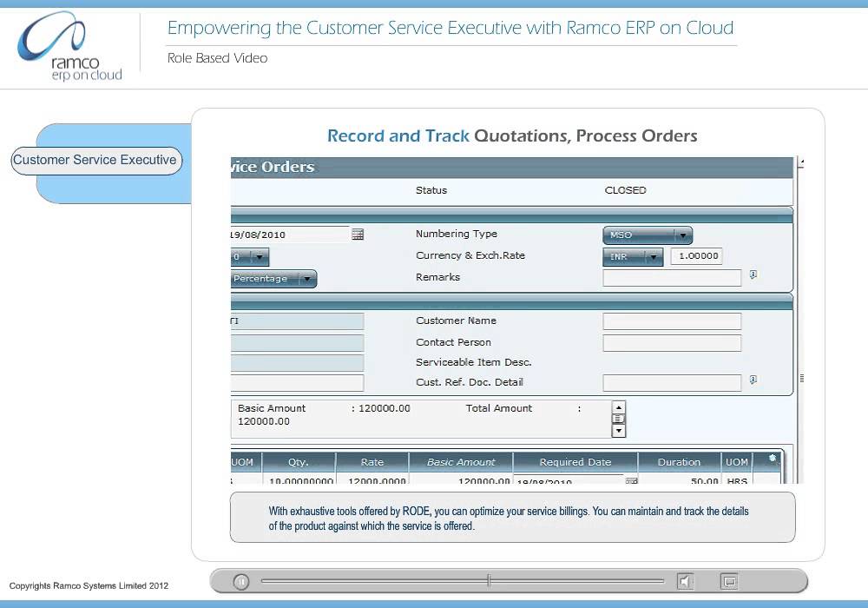Click the Remarks input field

[672, 278]
